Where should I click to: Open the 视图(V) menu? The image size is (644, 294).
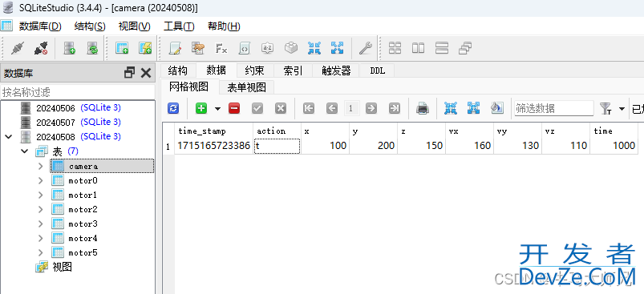(x=134, y=26)
